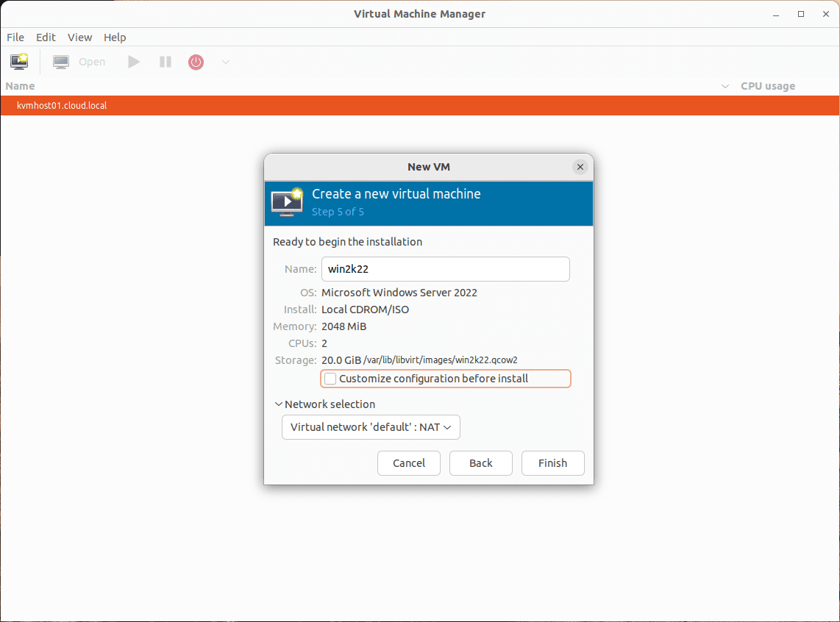This screenshot has width=840, height=622.
Task: Open the Edit menu
Action: coord(46,37)
